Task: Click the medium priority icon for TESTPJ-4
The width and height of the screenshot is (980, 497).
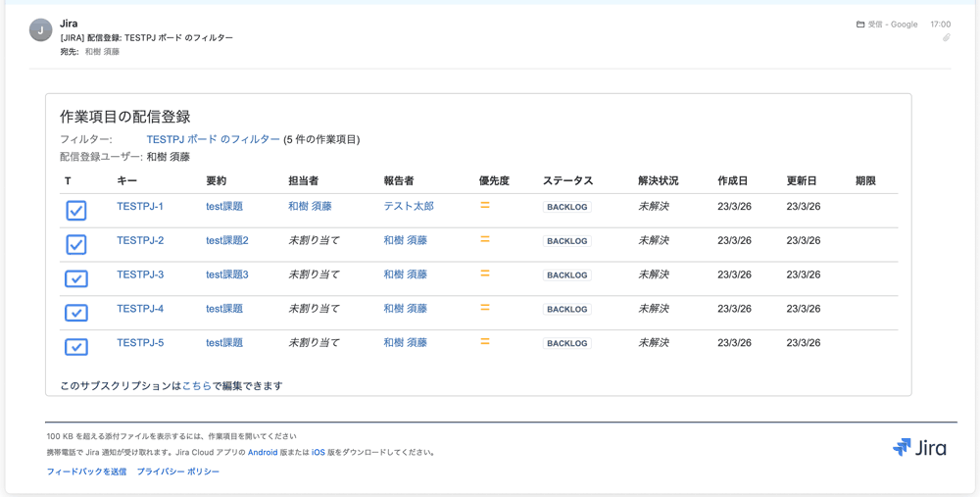Action: [x=484, y=308]
